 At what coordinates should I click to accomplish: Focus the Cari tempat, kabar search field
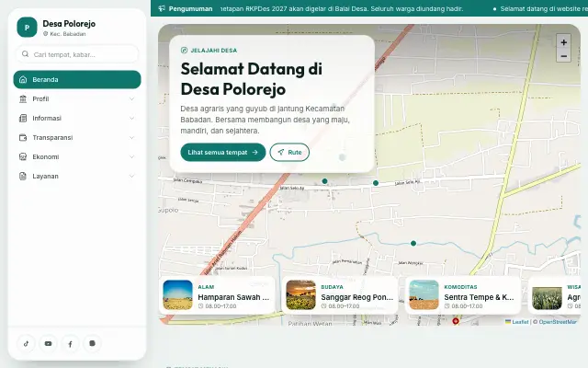[x=77, y=54]
